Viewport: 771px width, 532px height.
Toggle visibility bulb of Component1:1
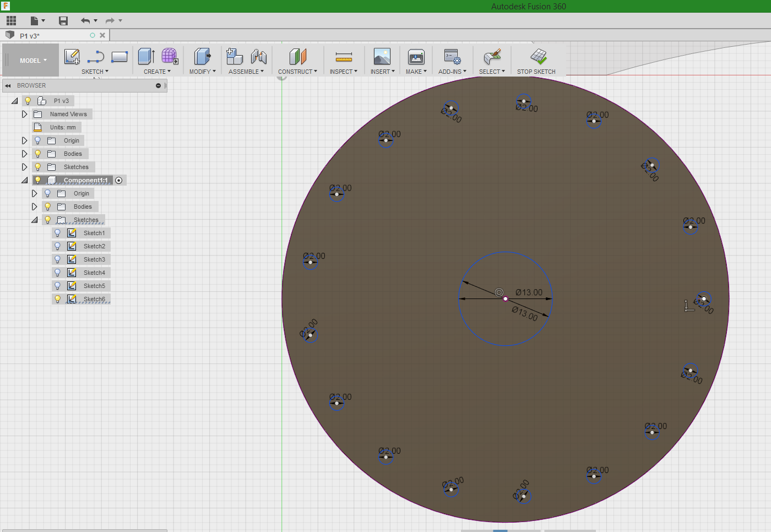click(x=37, y=180)
